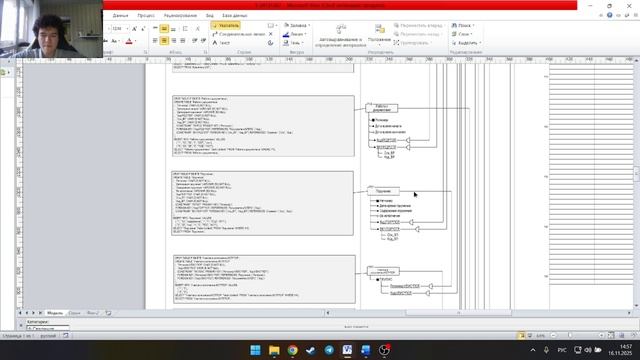Open the Select (Выделить) dropdown
The height and width of the screenshot is (360, 640).
click(466, 43)
